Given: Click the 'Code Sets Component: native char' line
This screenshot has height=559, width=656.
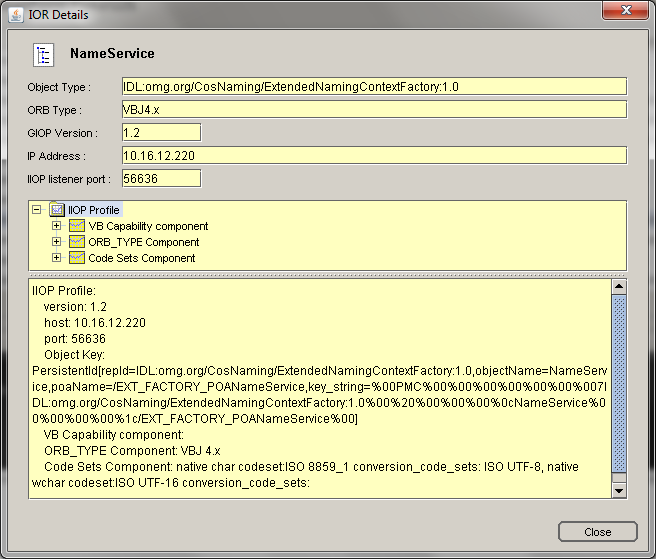Looking at the screenshot, I should pyautogui.click(x=311, y=467).
